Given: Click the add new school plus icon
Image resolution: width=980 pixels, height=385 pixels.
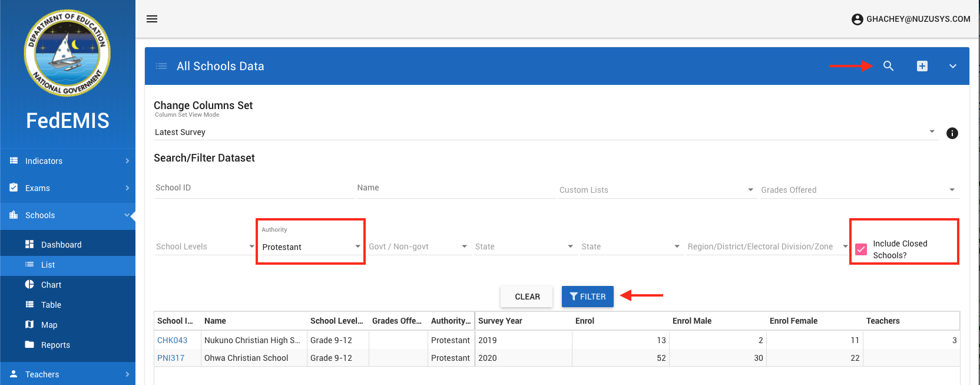Looking at the screenshot, I should point(922,66).
